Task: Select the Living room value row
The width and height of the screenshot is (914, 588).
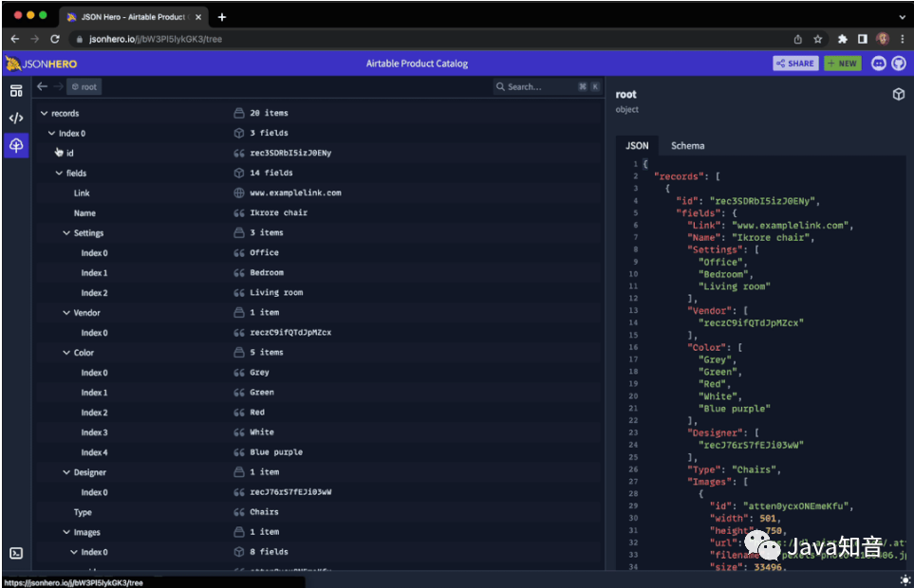Action: 318,293
